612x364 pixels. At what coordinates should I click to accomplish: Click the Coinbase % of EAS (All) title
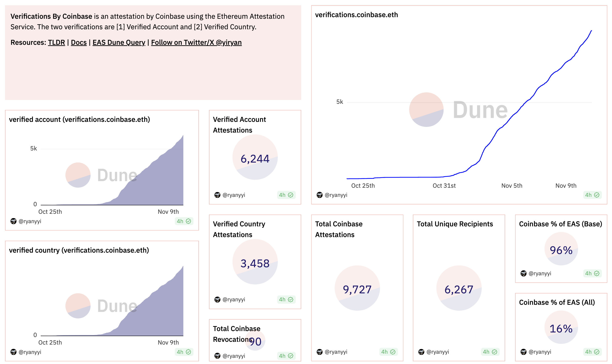[x=557, y=302]
